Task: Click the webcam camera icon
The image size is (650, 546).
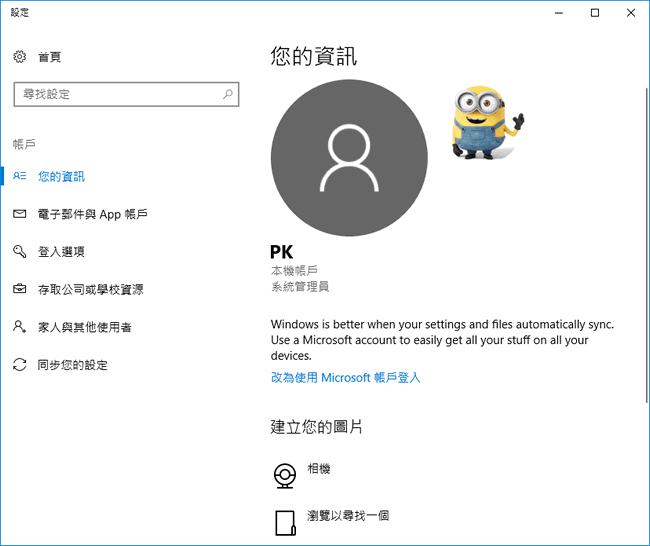Action: tap(285, 476)
